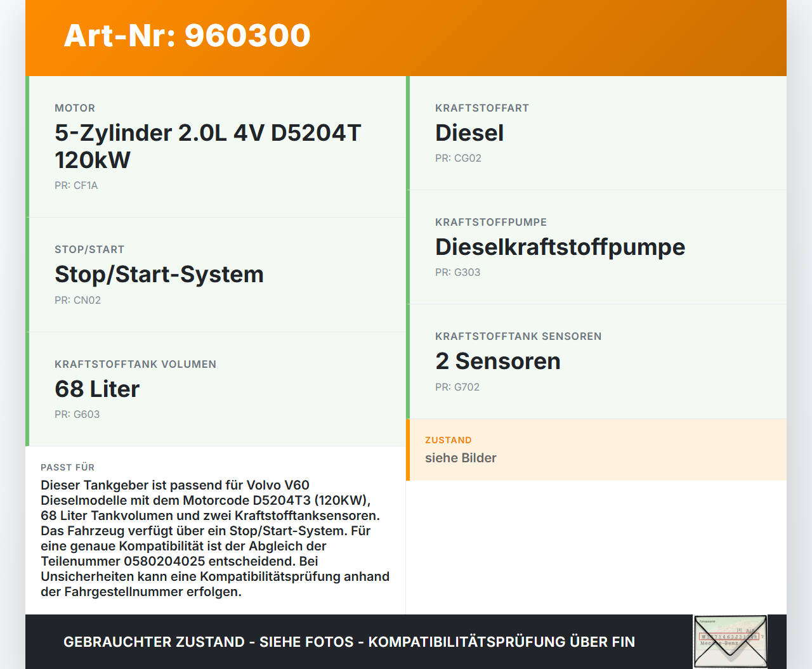Viewport: 812px width, 669px height.
Task: Click the 2 Sensoren card
Action: pos(596,361)
